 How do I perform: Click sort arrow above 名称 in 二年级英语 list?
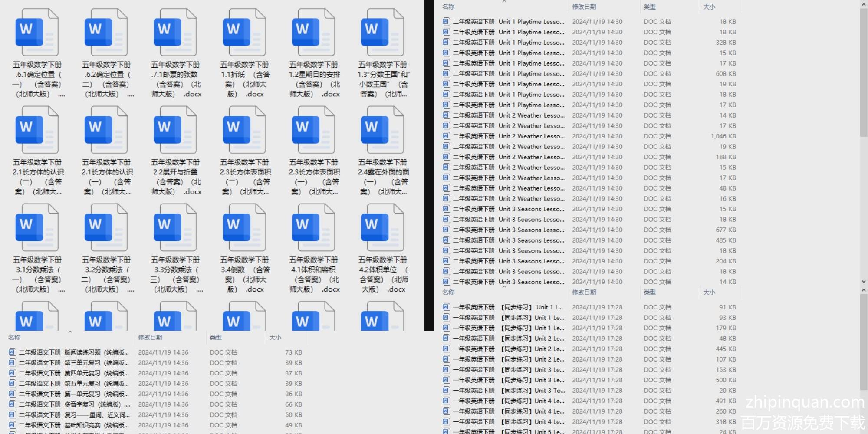(504, 2)
